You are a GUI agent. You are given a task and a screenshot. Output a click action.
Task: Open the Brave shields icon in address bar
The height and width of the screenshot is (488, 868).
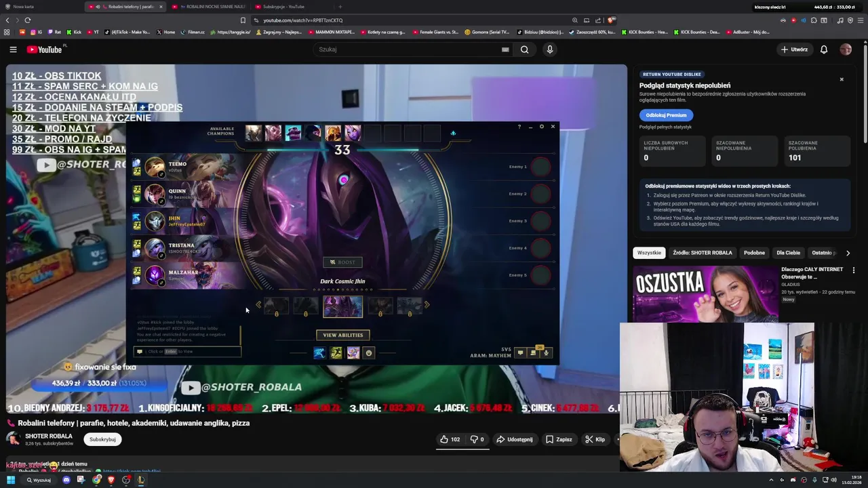(x=611, y=20)
